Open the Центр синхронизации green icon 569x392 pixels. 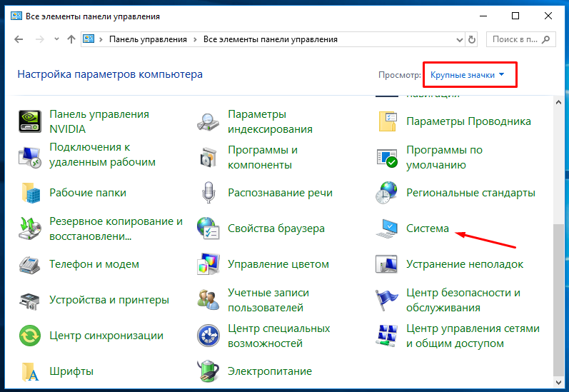(x=30, y=336)
